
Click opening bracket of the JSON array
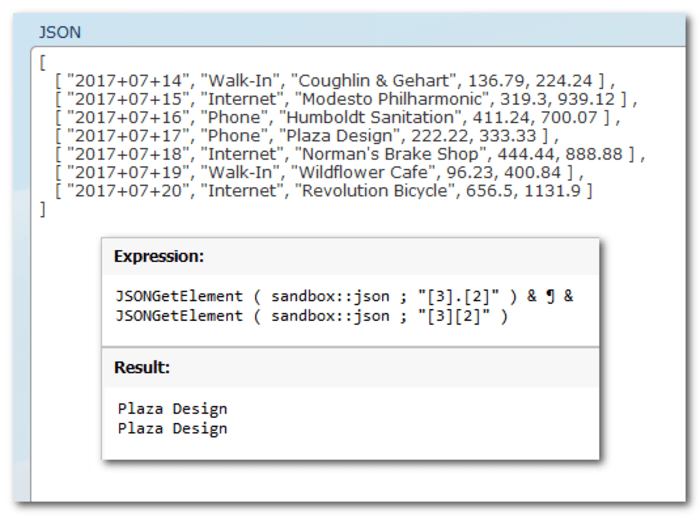click(x=43, y=62)
